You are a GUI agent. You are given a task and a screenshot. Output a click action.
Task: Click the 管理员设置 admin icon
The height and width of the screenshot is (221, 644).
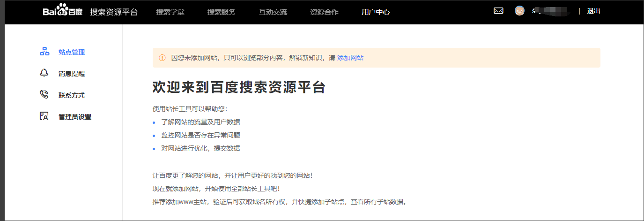44,116
